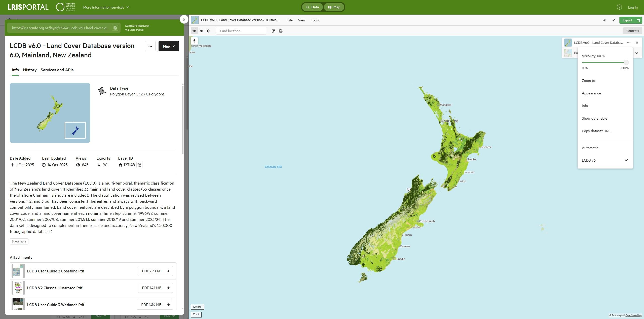Enter fullscreen map with expand arrows icon
Image resolution: width=644 pixels, height=319 pixels.
(614, 20)
